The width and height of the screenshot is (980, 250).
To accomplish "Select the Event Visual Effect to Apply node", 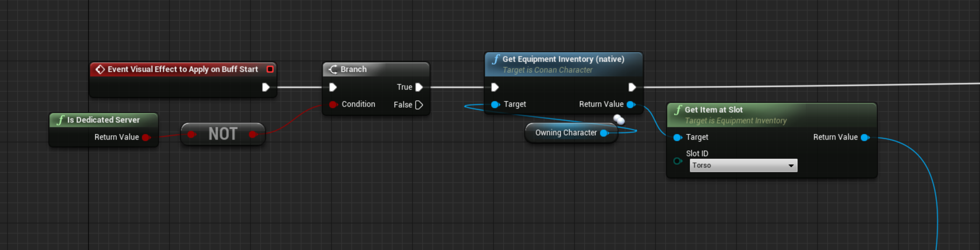I will (x=182, y=69).
